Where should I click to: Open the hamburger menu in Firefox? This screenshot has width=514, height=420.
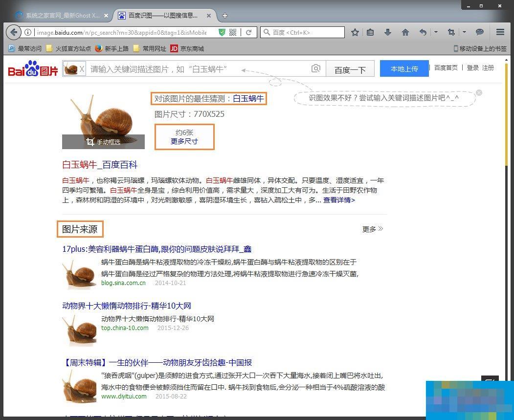[x=500, y=32]
